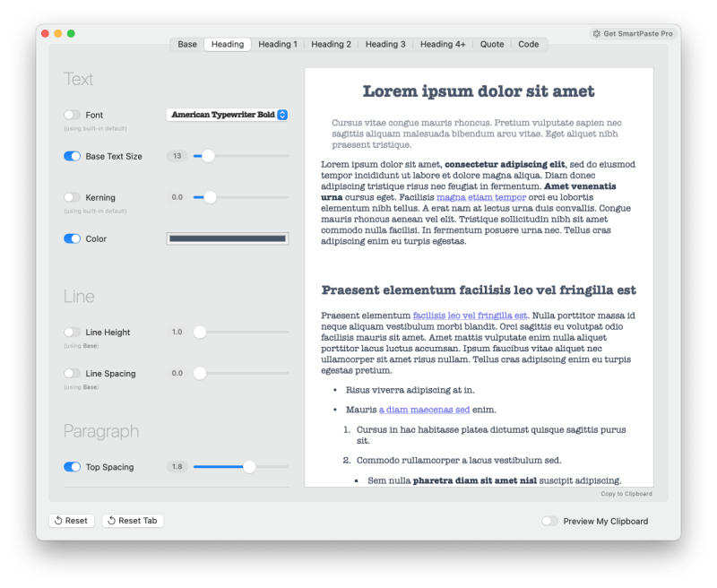
Task: Toggle on Line Spacing
Action: click(72, 374)
